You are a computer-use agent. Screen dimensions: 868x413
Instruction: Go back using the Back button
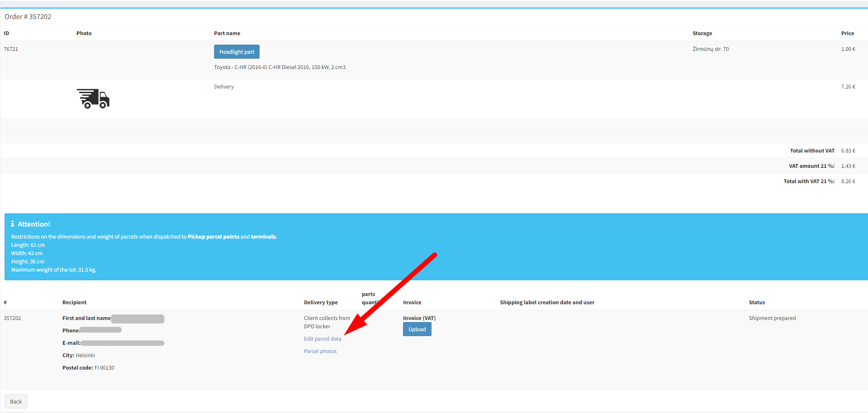tap(16, 401)
